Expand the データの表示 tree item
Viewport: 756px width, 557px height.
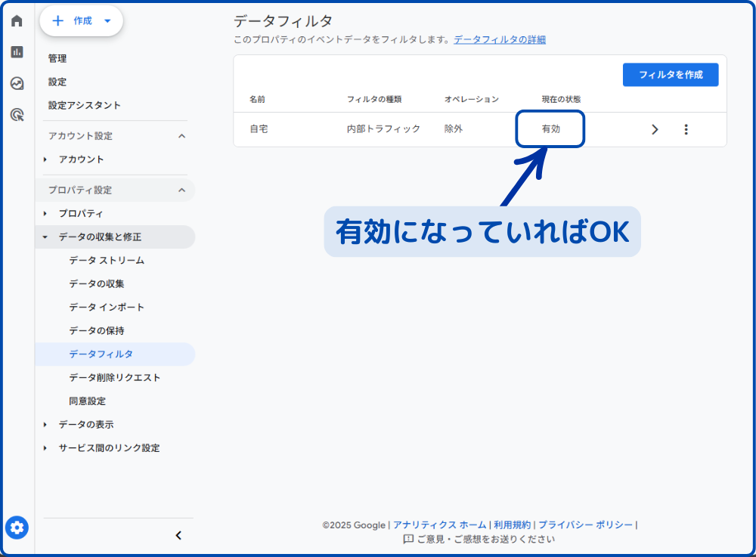pos(45,425)
